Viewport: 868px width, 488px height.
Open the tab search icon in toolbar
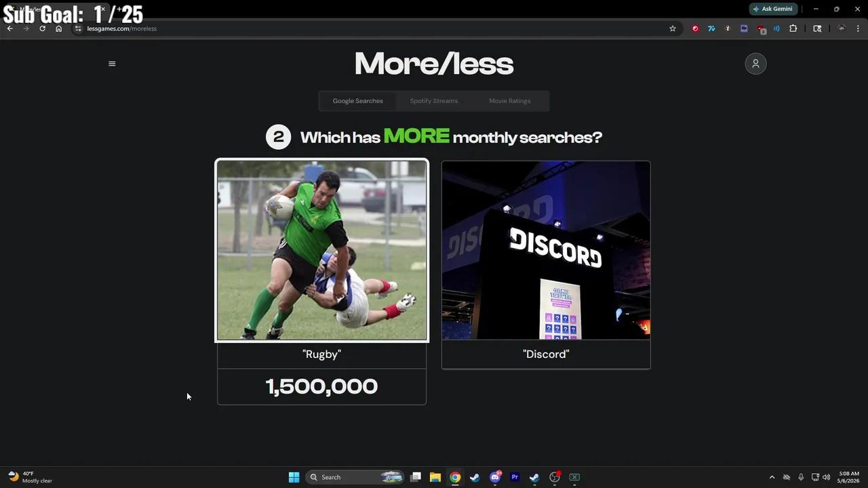coord(817,28)
